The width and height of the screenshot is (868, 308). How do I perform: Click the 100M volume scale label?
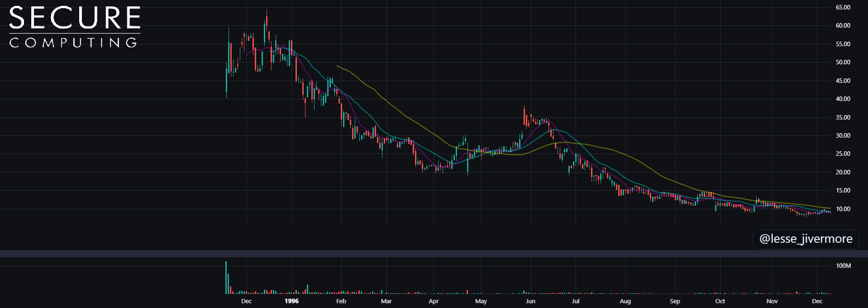[843, 266]
